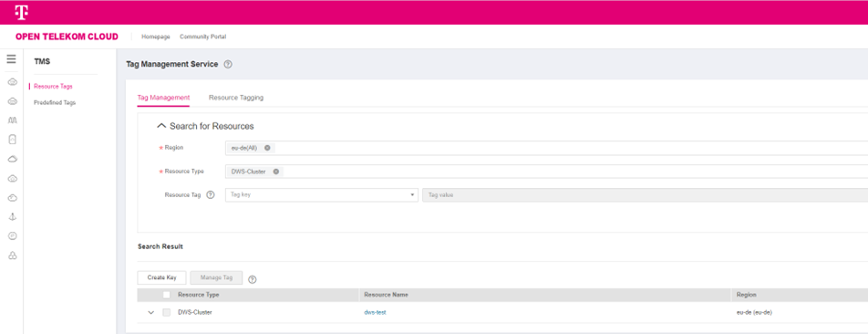The height and width of the screenshot is (334, 868).
Task: Open the rectangular device icon in sidebar
Action: 12,140
